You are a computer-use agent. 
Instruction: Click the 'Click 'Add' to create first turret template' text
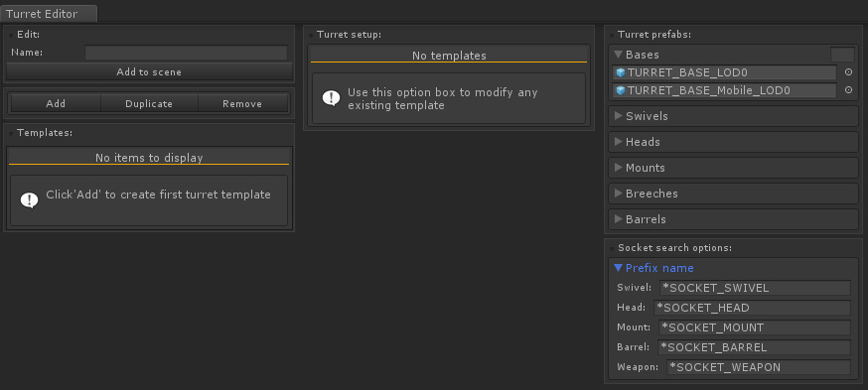pyautogui.click(x=158, y=195)
